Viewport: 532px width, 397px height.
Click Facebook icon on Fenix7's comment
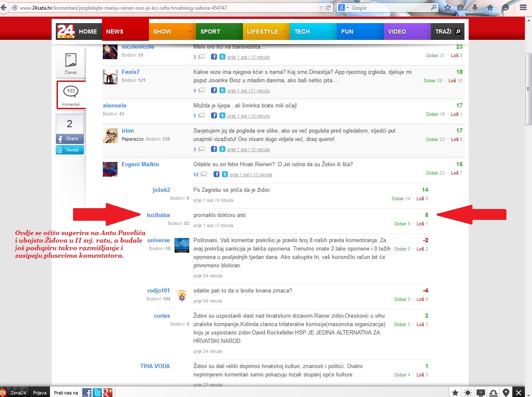click(x=214, y=91)
